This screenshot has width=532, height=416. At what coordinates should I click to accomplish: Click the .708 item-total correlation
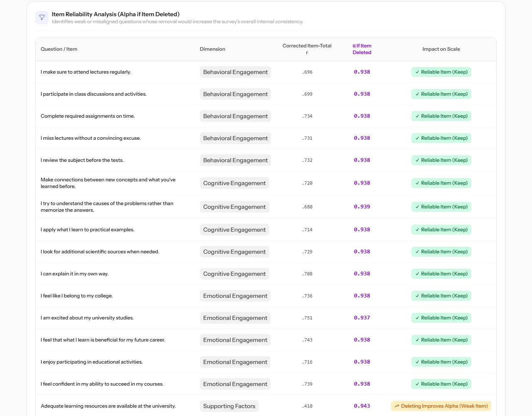307,274
